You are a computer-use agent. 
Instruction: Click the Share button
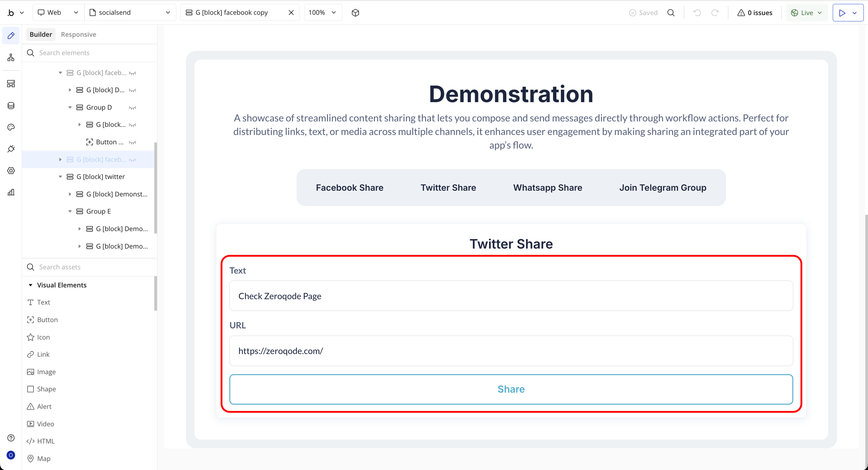point(511,389)
